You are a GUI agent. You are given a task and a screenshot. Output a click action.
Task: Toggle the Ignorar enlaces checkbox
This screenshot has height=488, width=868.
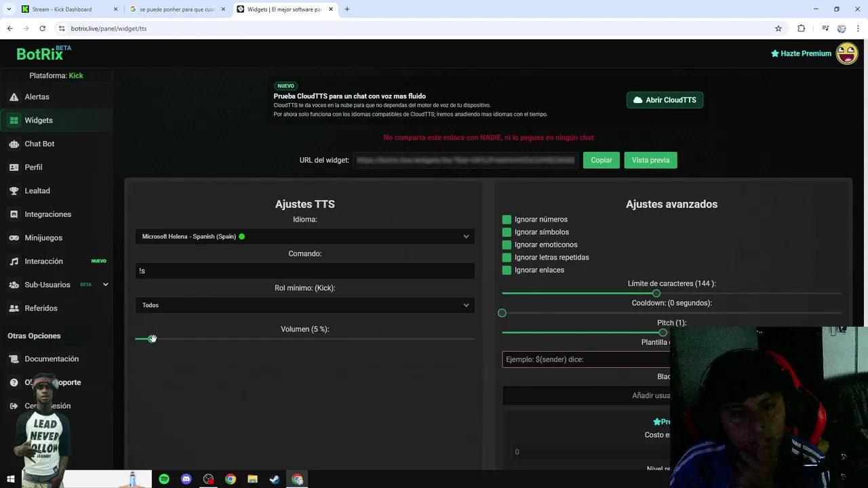(507, 270)
